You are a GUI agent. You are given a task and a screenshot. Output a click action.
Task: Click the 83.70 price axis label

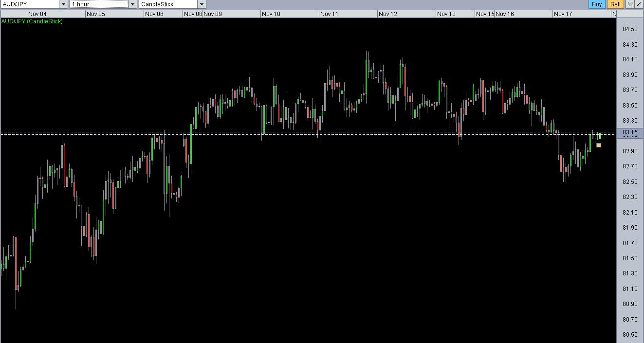click(630, 90)
